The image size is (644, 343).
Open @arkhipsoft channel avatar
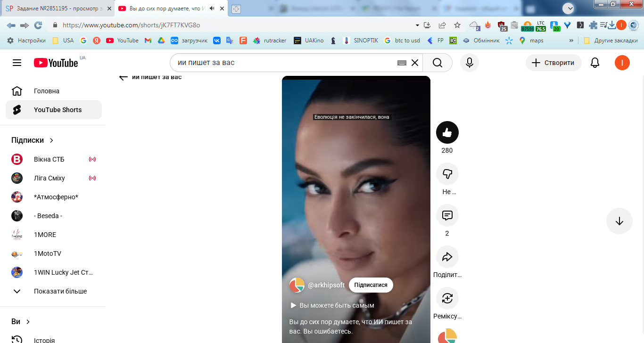pos(297,285)
